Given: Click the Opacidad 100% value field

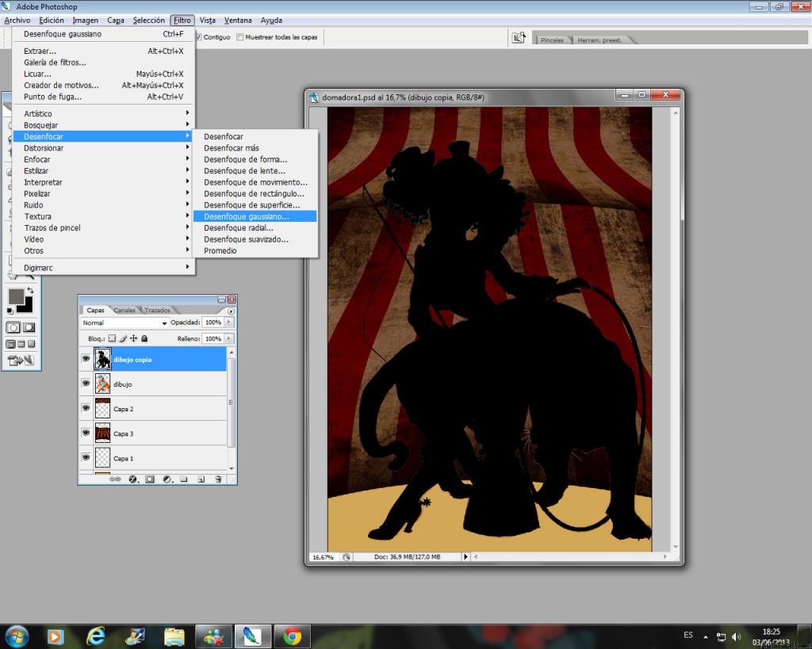Looking at the screenshot, I should click(x=213, y=322).
